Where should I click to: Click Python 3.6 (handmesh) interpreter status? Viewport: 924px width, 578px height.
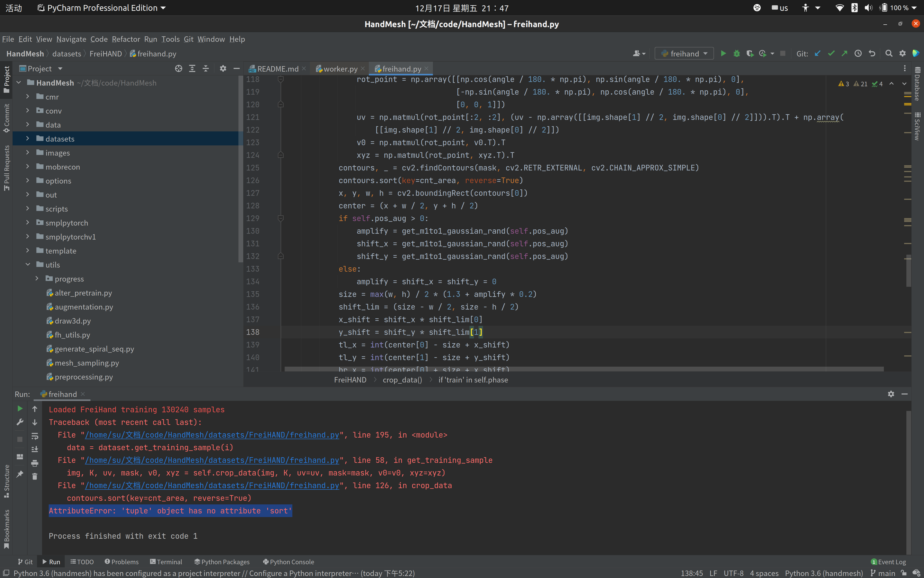pyautogui.click(x=824, y=573)
